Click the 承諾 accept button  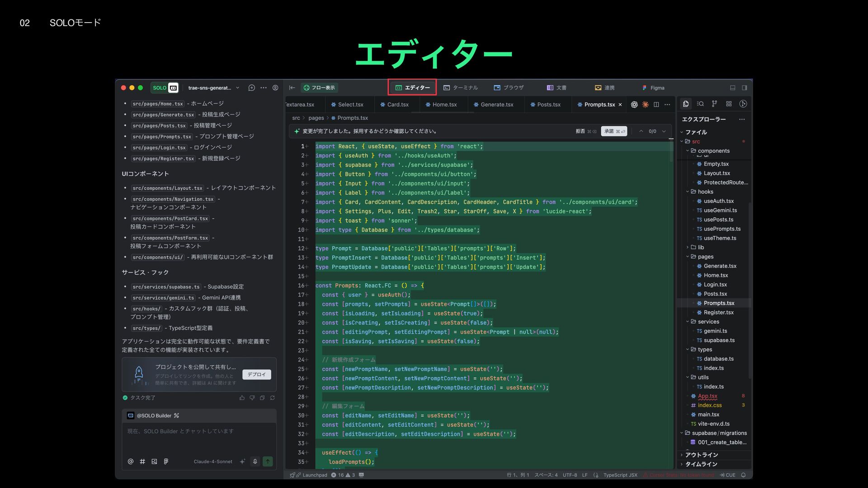point(613,131)
